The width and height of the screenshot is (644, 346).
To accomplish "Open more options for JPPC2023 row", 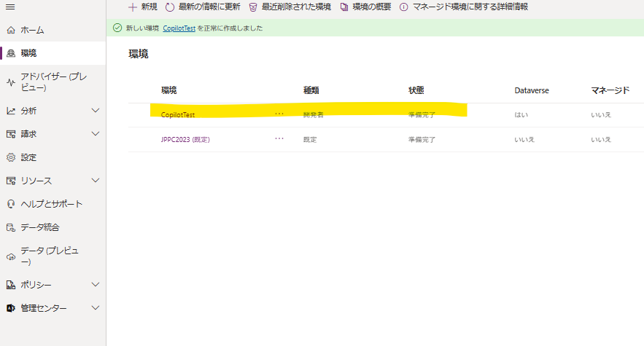I will 279,138.
